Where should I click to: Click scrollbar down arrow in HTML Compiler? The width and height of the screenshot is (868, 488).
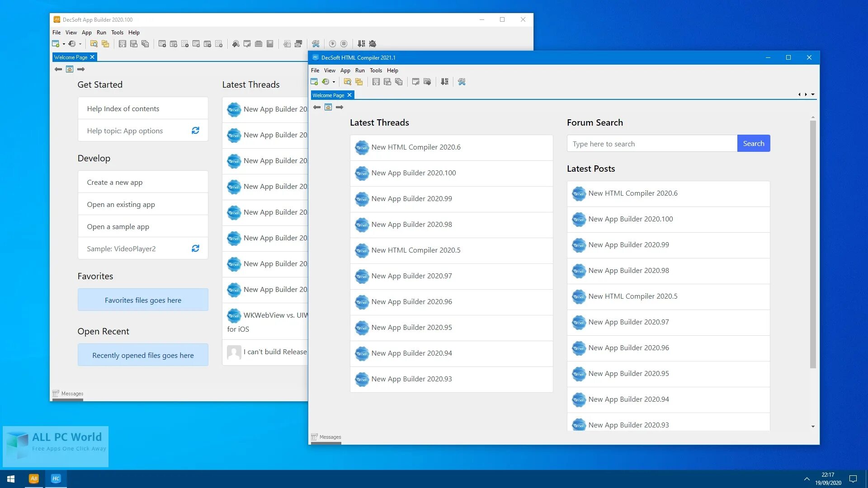point(813,426)
